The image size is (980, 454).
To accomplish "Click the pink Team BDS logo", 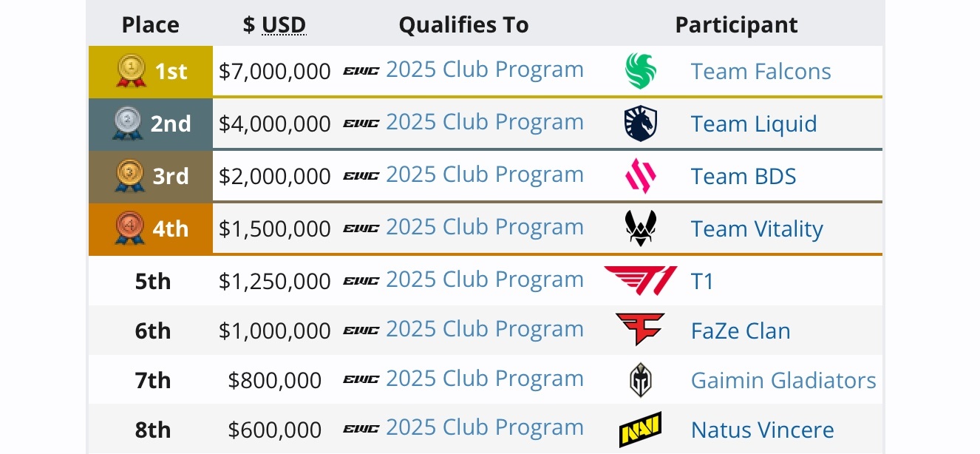I will [640, 176].
